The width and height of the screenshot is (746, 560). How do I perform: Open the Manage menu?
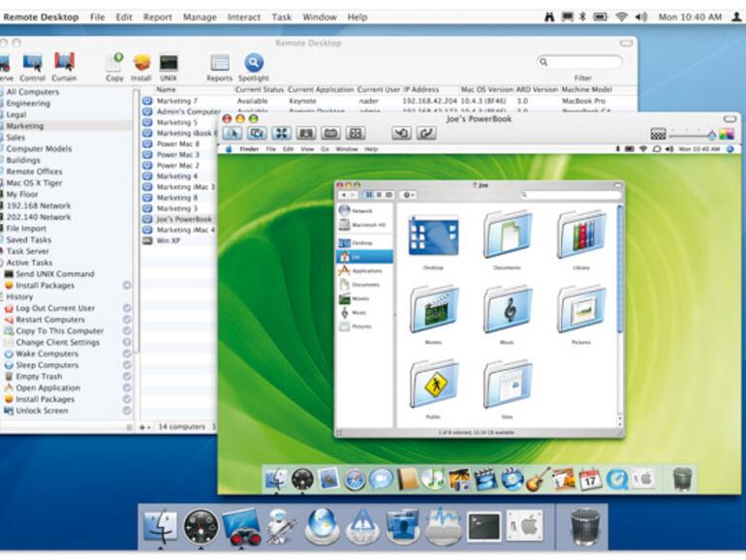point(200,17)
